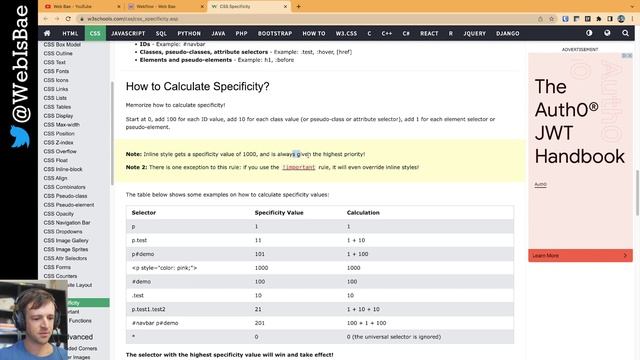
Task: Open a new browser tab
Action: [x=298, y=7]
